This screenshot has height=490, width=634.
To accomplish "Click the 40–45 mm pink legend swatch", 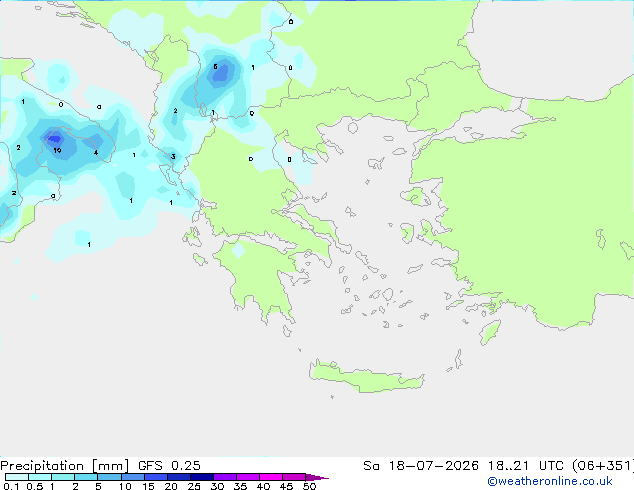I will pyautogui.click(x=271, y=477).
